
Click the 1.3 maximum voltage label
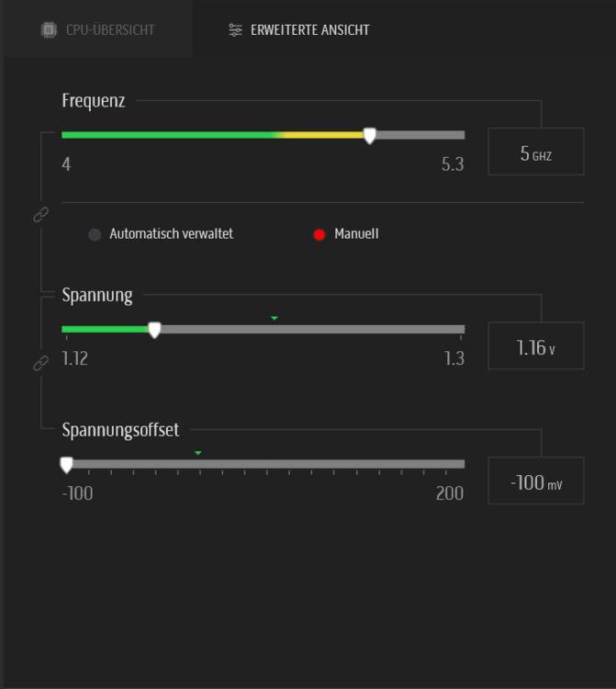coord(454,358)
